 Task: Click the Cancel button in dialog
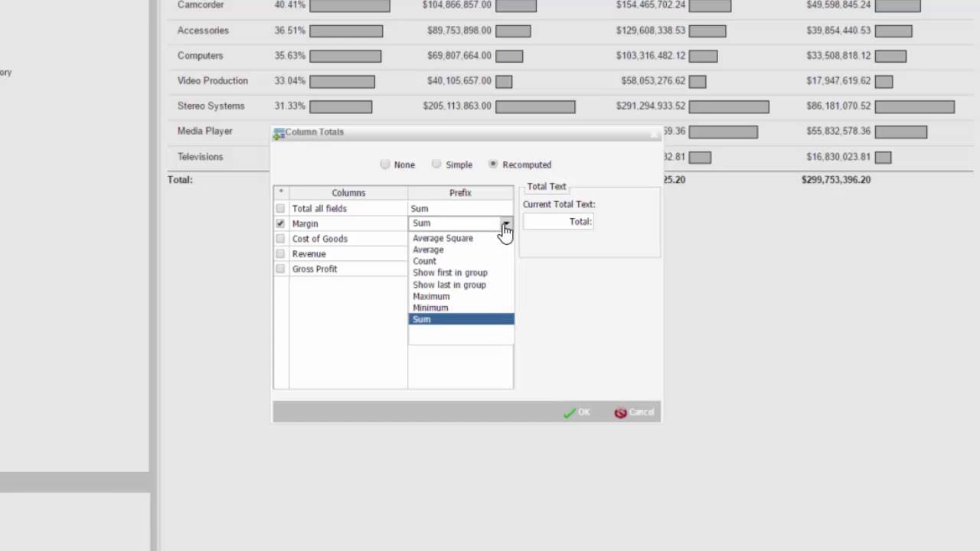(x=634, y=412)
